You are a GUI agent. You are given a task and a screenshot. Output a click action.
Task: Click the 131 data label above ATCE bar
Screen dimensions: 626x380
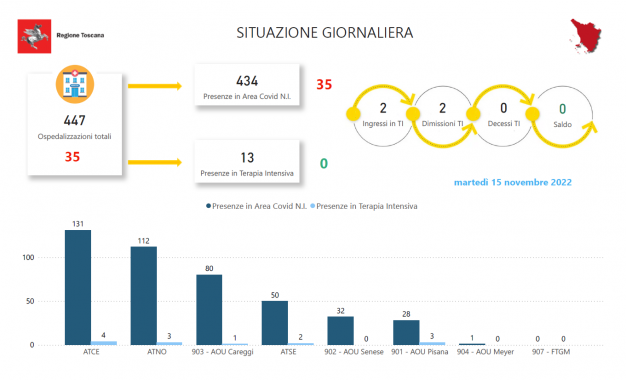78,224
